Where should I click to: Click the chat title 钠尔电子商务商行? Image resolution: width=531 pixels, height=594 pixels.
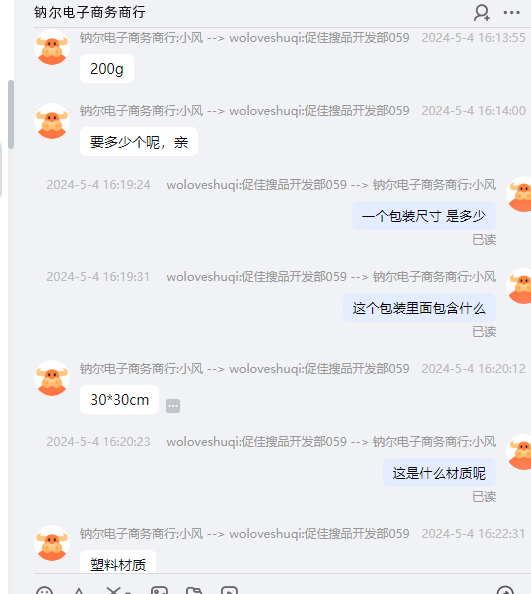click(90, 12)
